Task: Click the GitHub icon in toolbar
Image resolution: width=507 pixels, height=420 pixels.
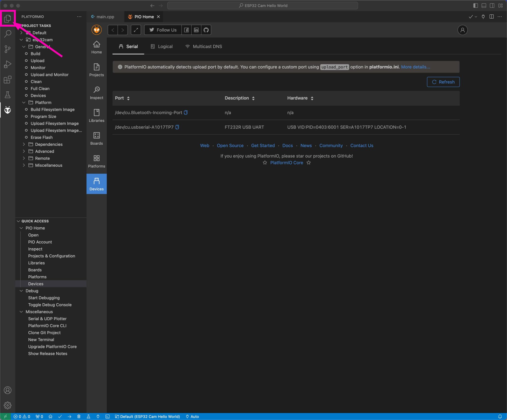Action: click(x=206, y=30)
